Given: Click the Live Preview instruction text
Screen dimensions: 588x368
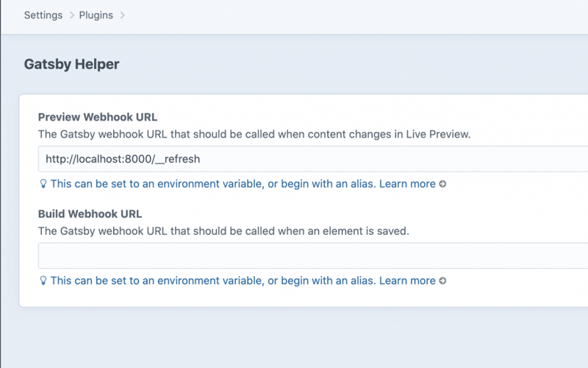Looking at the screenshot, I should 254,134.
